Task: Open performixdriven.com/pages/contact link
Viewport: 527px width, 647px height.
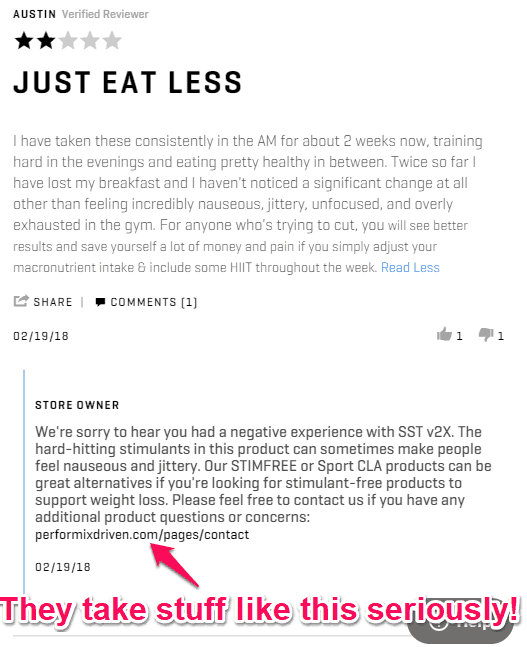Action: (142, 535)
